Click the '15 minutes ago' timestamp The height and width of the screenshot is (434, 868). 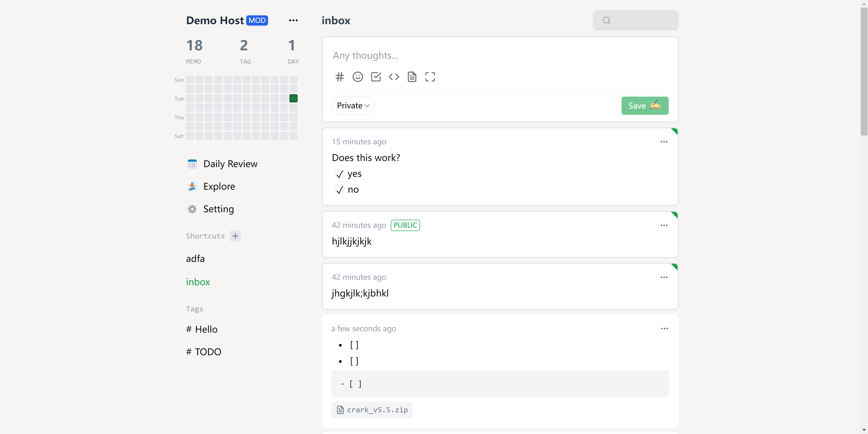359,142
